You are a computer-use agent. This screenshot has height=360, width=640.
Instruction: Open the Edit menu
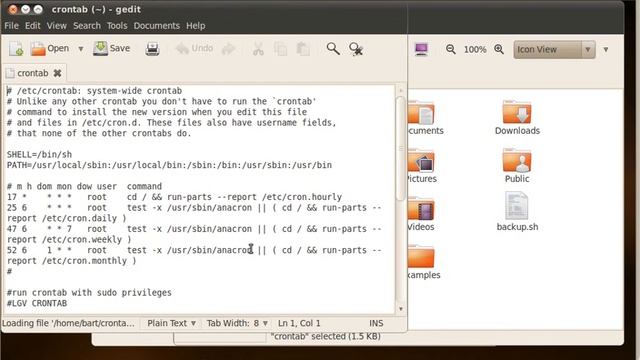tap(33, 26)
